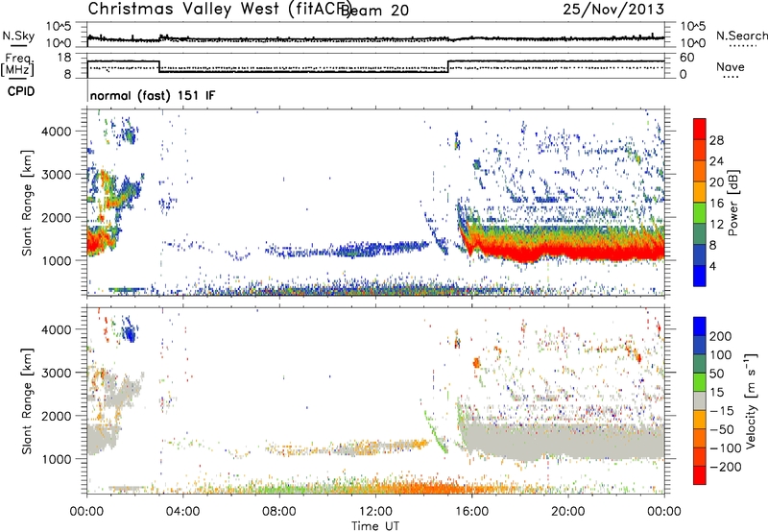Click the '4000' tick on power panel
Screen dimensions: 768x532
(57, 132)
